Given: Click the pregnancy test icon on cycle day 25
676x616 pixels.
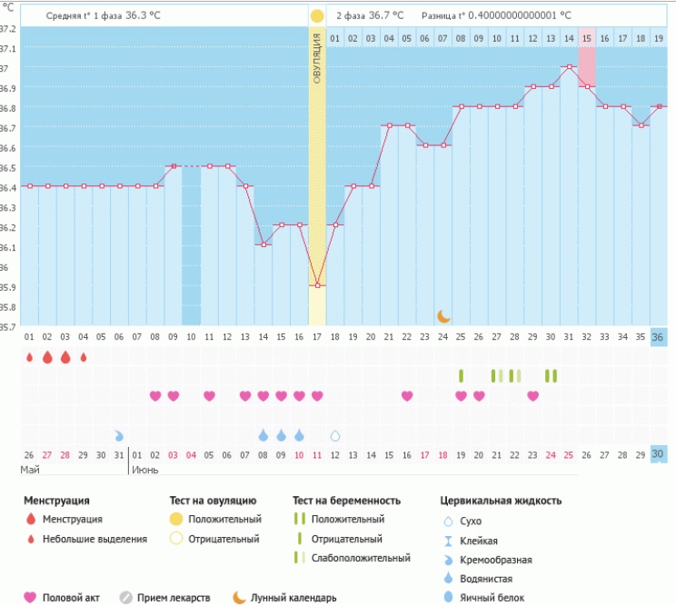Looking at the screenshot, I should pos(461,375).
